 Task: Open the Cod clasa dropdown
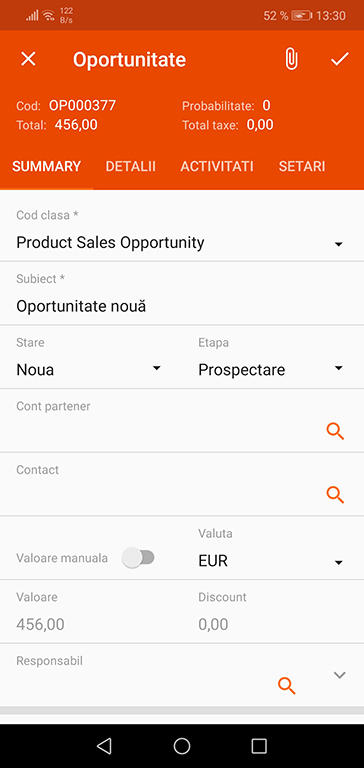point(182,234)
